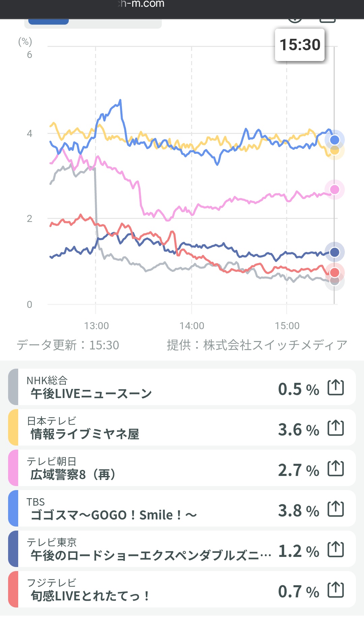Tap share icon for 情報ライブミヤネ屋
Viewport: 364px width, 623px height.
click(336, 428)
